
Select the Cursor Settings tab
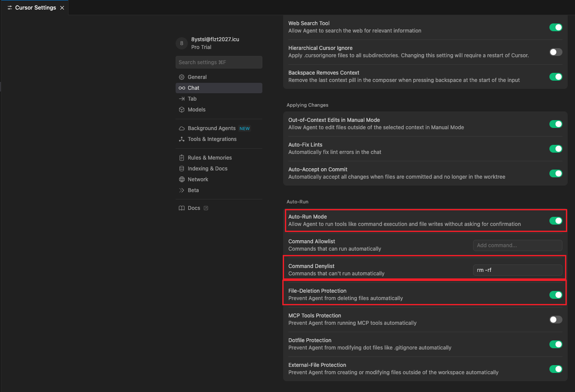coord(34,8)
